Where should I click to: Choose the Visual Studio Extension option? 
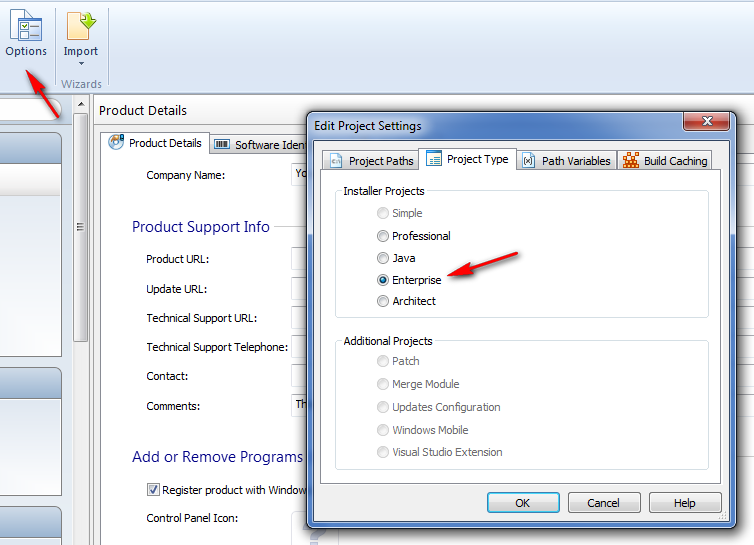(440, 452)
